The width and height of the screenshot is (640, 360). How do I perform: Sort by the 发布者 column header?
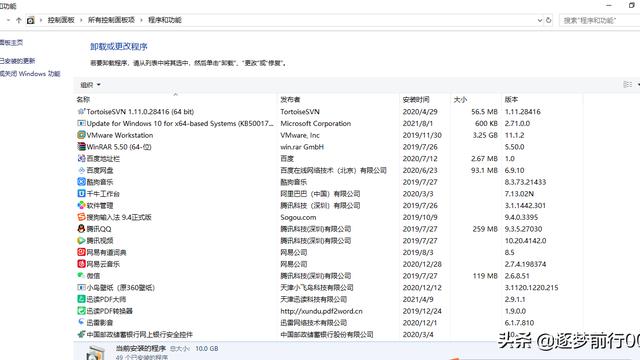[x=290, y=99]
